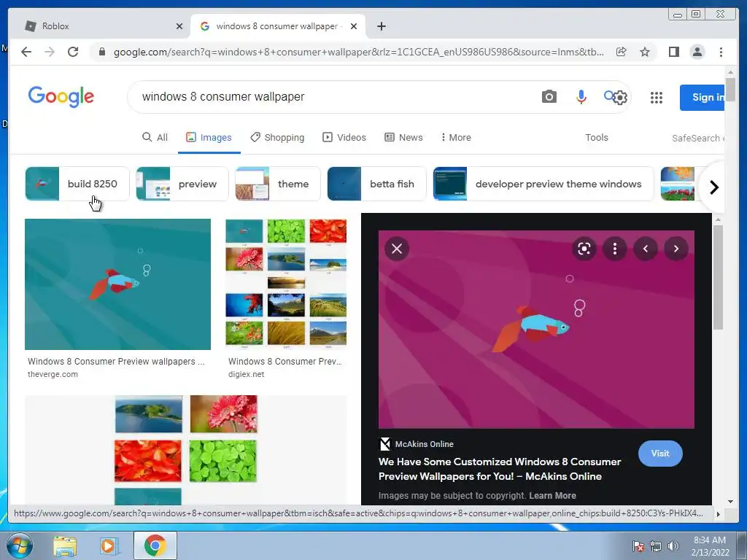Switch to All search results
Screen dimensions: 747x560
click(x=155, y=138)
